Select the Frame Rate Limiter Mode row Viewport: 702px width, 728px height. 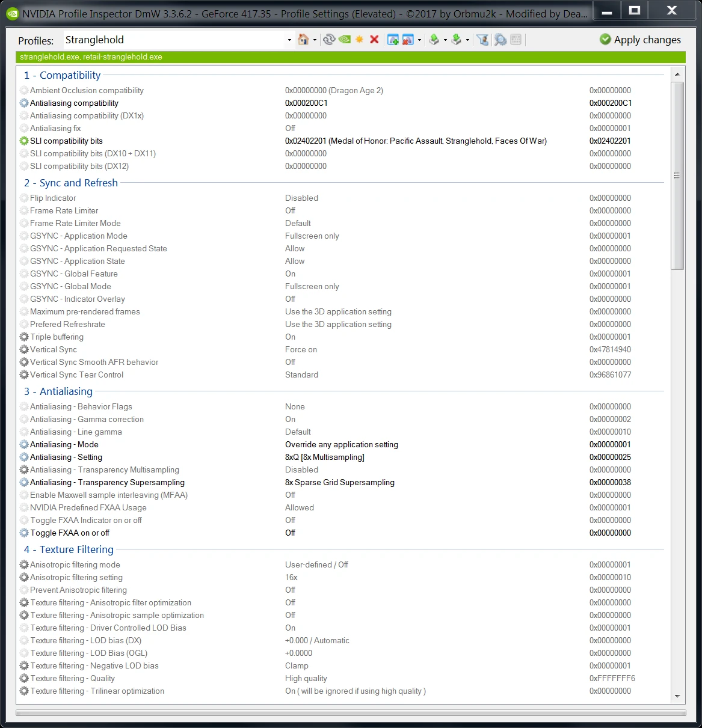click(x=343, y=223)
